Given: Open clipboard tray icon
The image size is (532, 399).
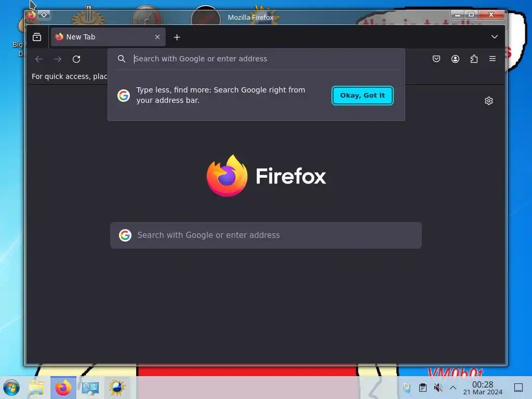Looking at the screenshot, I should 423,388.
